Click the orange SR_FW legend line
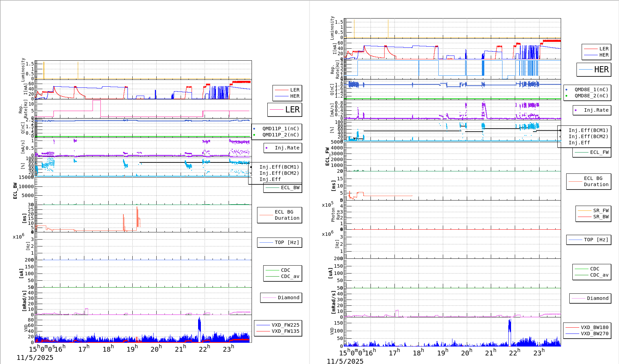619x364 pixels. pyautogui.click(x=584, y=211)
